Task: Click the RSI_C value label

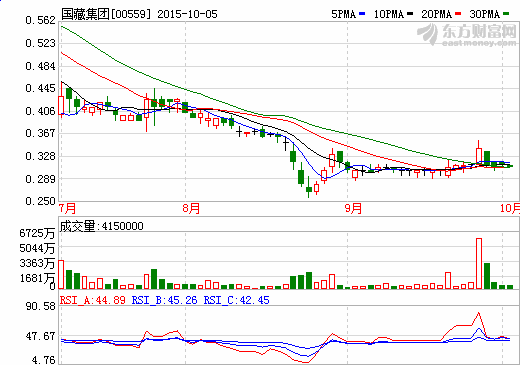Action: [237, 300]
